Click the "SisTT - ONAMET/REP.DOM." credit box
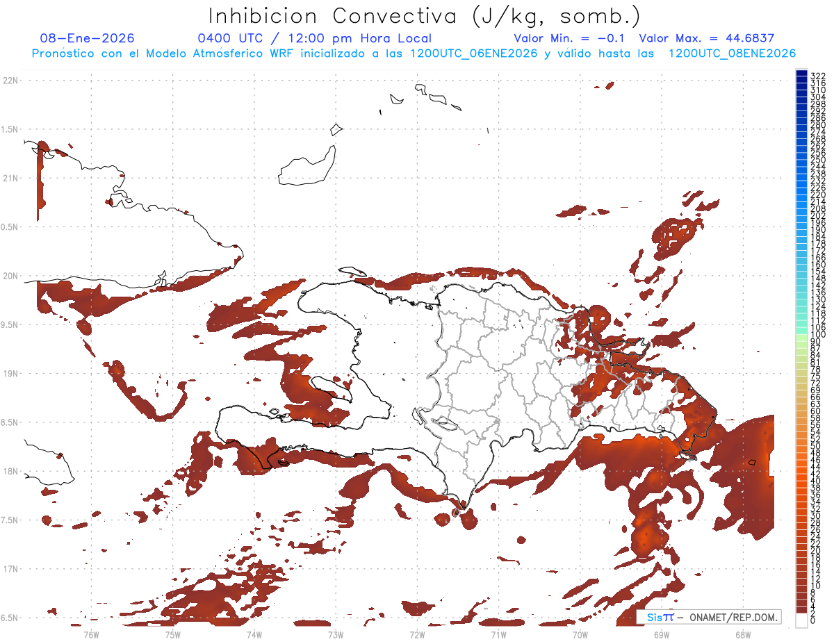The width and height of the screenshot is (834, 644). [709, 617]
